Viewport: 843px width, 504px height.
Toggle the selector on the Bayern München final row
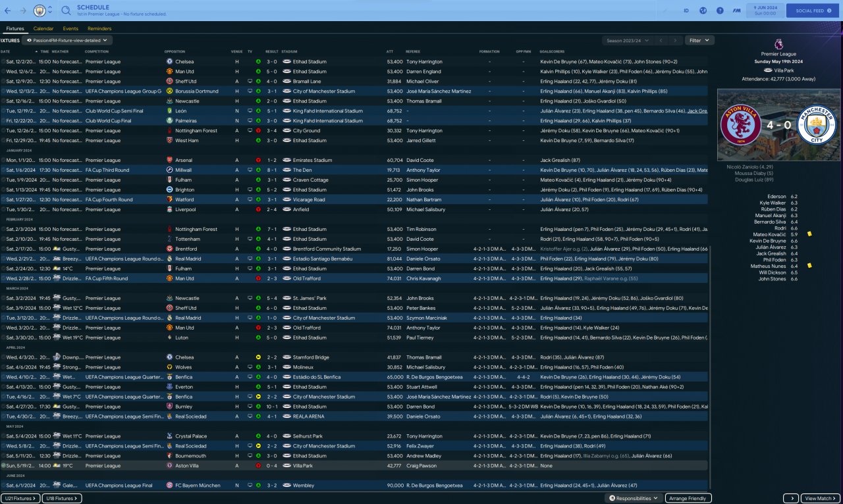pos(3,486)
